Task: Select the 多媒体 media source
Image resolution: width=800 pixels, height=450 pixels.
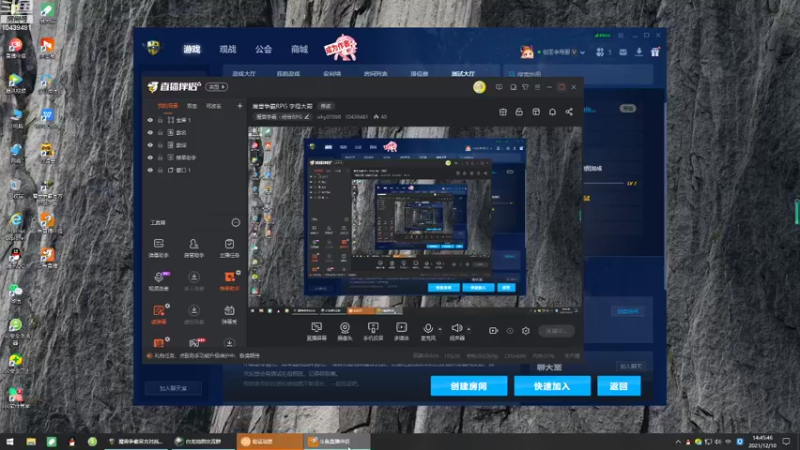Action: pyautogui.click(x=402, y=331)
